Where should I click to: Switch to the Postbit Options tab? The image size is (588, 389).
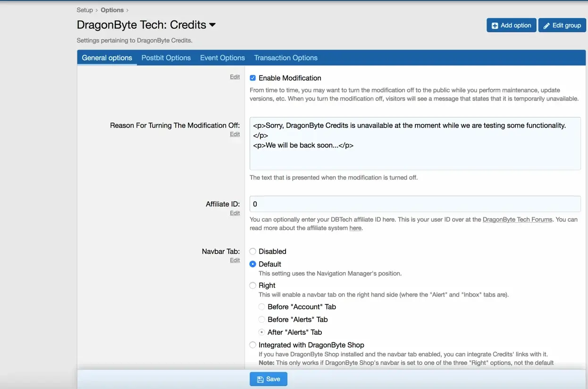click(x=166, y=58)
